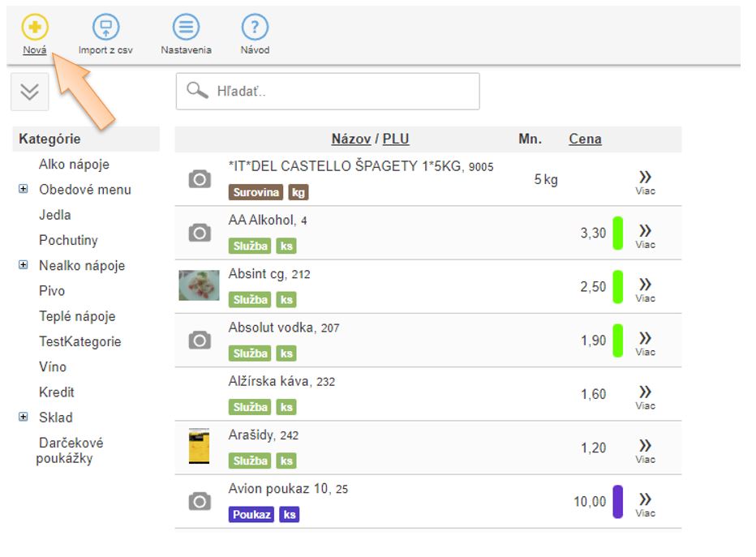Click Viac arrows for Absint cg

click(645, 287)
